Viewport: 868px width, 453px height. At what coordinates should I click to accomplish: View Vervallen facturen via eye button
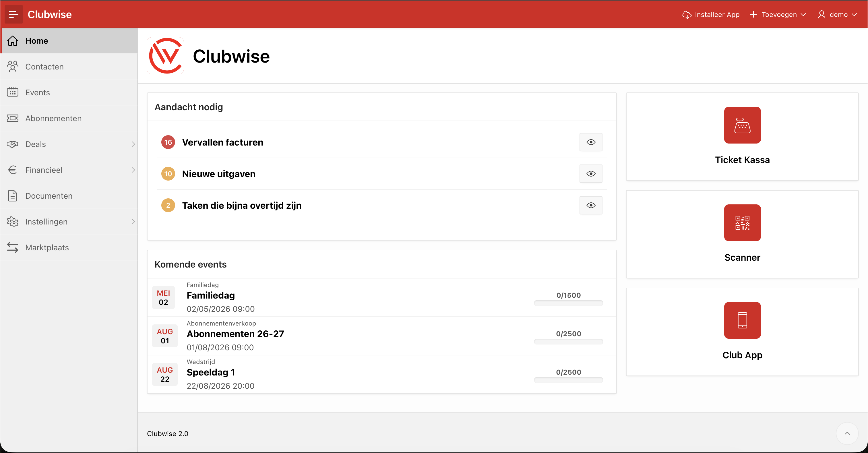coord(591,142)
